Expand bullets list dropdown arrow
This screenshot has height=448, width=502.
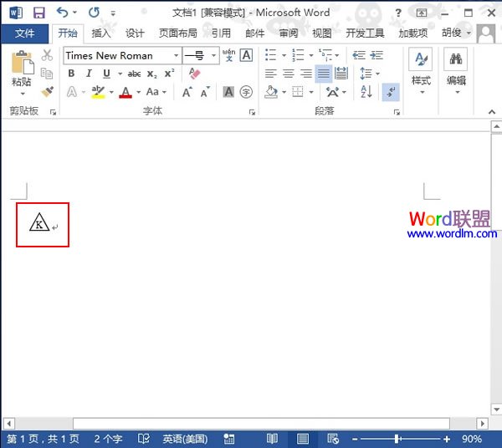click(284, 56)
